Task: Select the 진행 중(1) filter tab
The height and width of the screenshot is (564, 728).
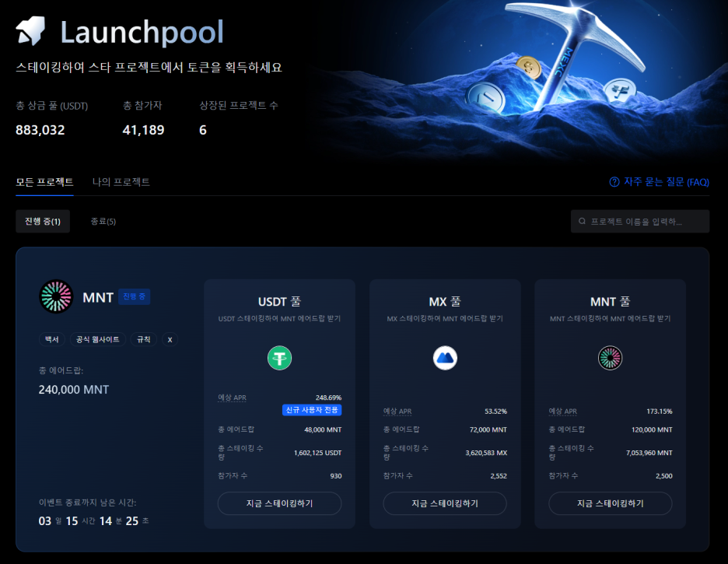Action: [43, 222]
